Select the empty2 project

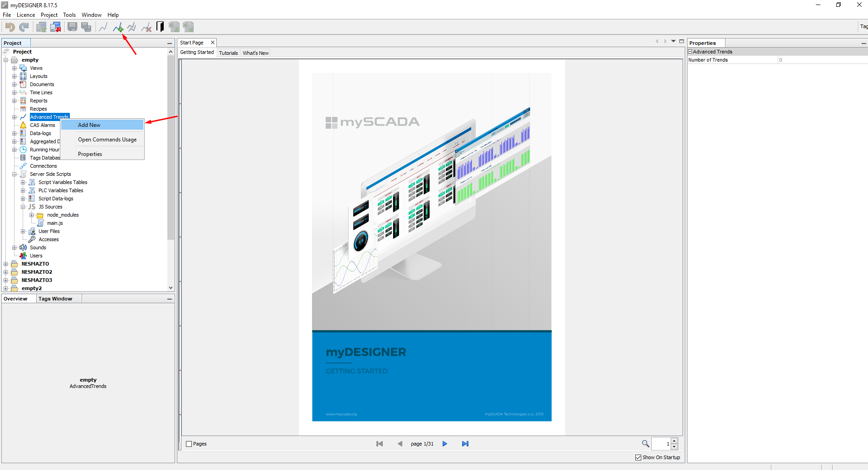click(x=32, y=288)
